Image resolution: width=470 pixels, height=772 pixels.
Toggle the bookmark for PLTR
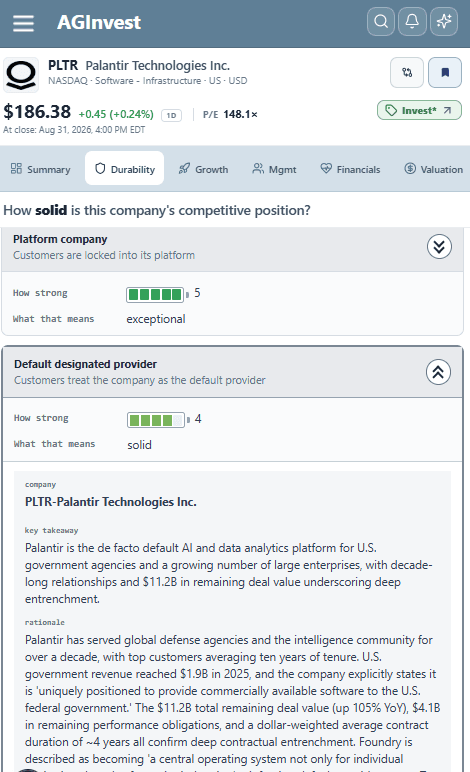tap(445, 72)
